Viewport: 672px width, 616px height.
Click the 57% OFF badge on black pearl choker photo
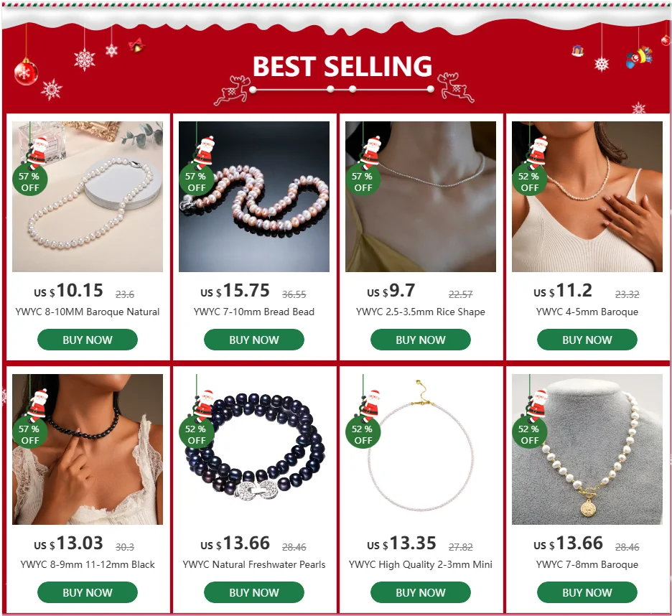tap(29, 434)
